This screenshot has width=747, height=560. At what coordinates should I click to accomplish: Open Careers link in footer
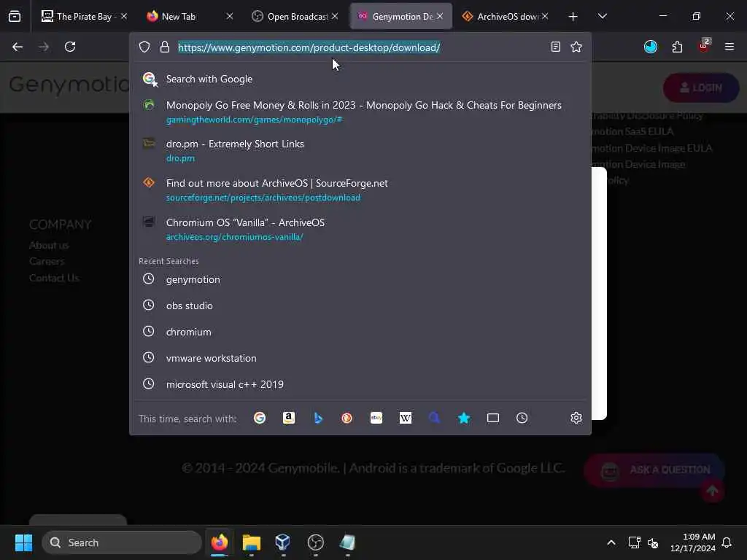click(x=47, y=262)
